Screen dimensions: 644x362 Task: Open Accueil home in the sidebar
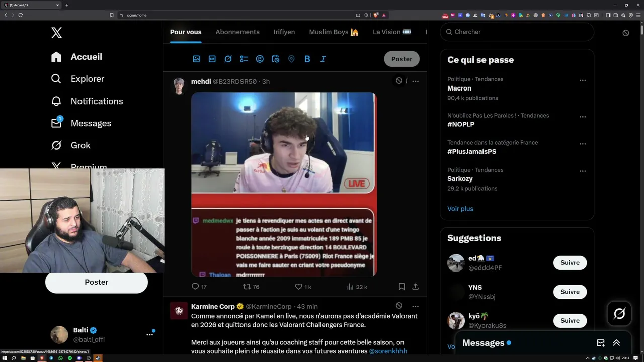click(x=76, y=57)
